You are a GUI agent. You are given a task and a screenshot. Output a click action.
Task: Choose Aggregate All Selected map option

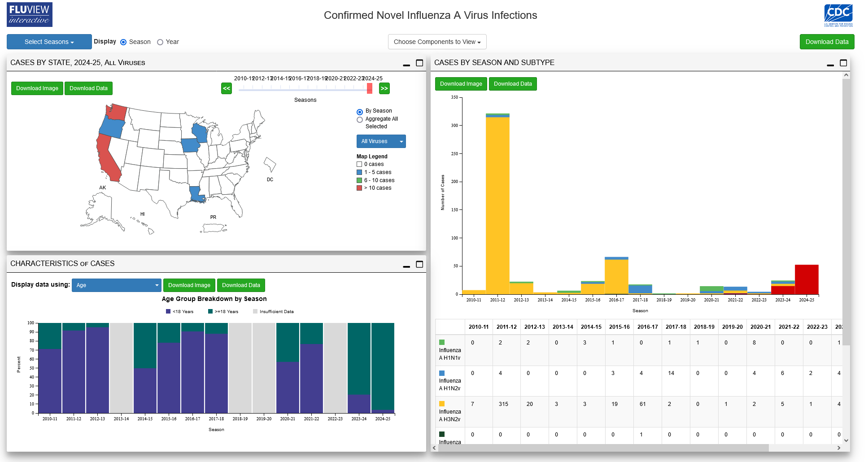click(x=360, y=120)
